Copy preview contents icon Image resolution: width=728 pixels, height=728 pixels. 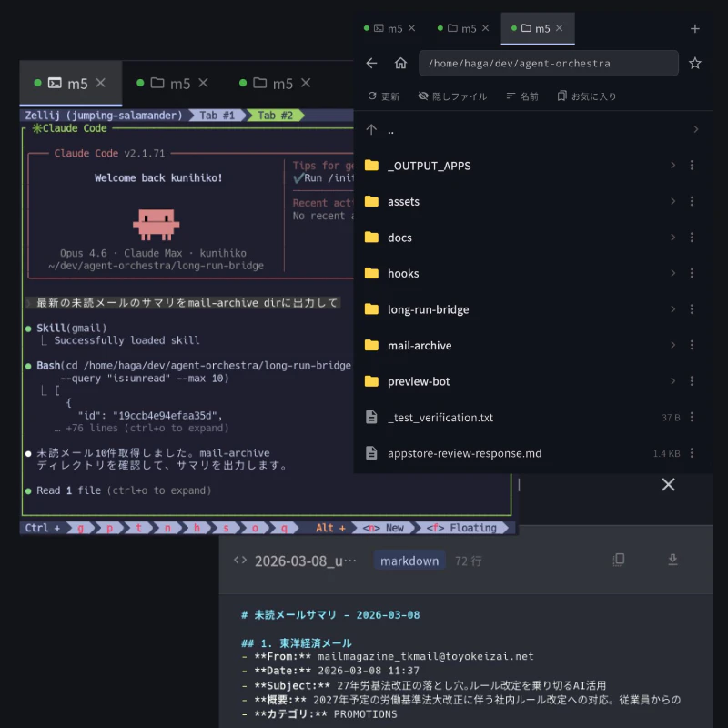pos(619,560)
